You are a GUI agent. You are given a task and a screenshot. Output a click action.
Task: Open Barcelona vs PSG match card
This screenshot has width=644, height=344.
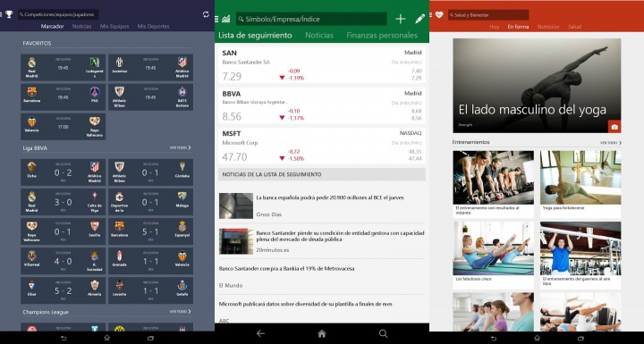pos(63,97)
